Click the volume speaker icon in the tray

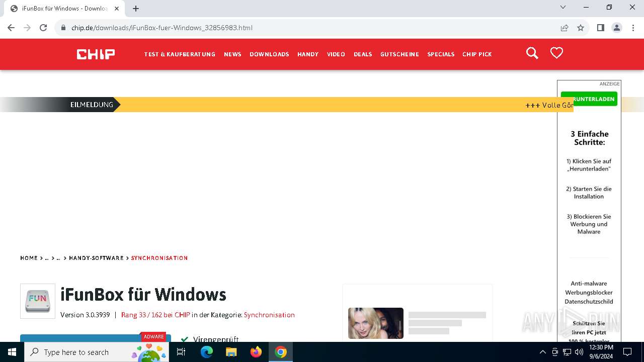click(x=579, y=352)
